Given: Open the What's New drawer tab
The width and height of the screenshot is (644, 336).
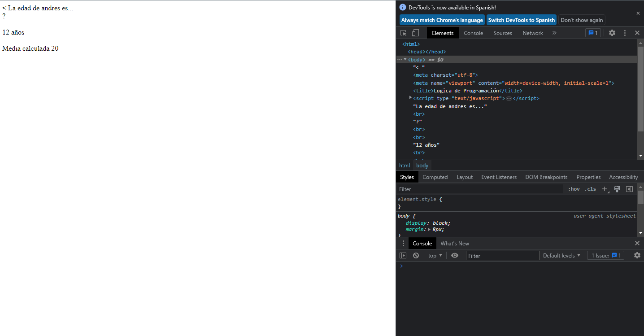Looking at the screenshot, I should click(455, 243).
